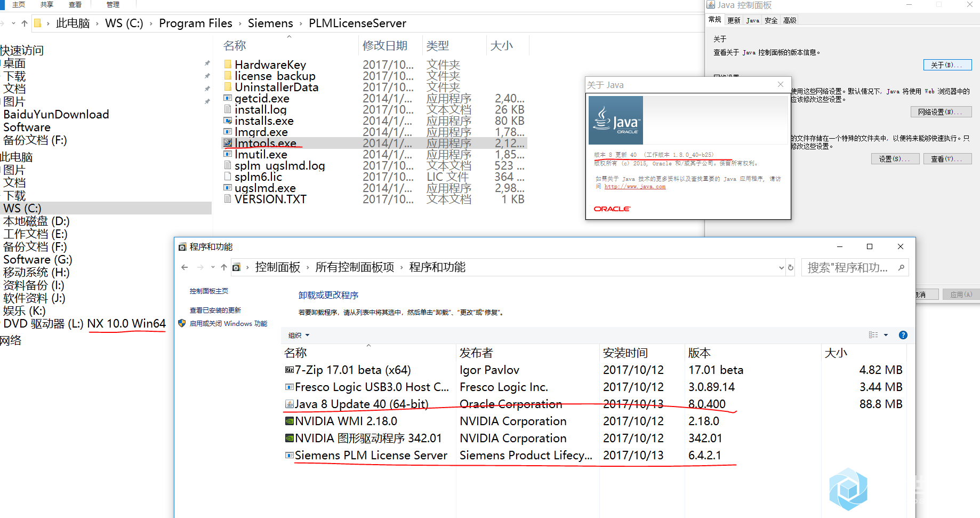The height and width of the screenshot is (518, 980).
Task: Click the UninstallerData folder icon
Action: tap(228, 87)
